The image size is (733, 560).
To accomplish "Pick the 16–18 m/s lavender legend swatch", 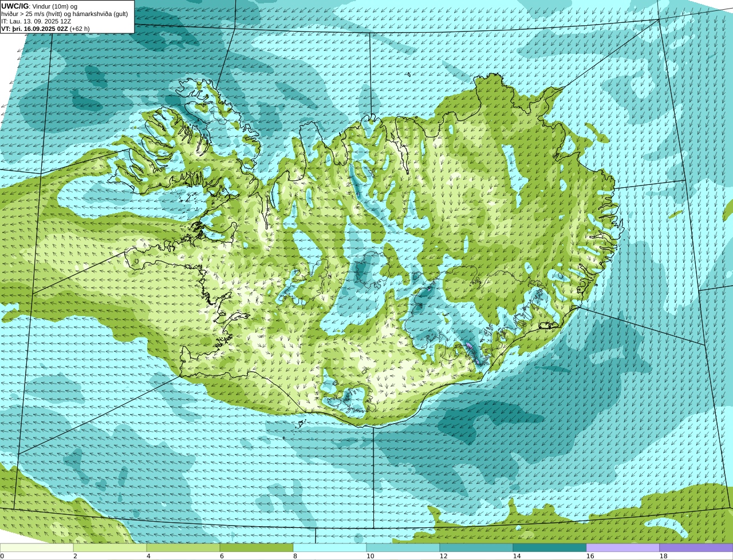I will coord(623,547).
